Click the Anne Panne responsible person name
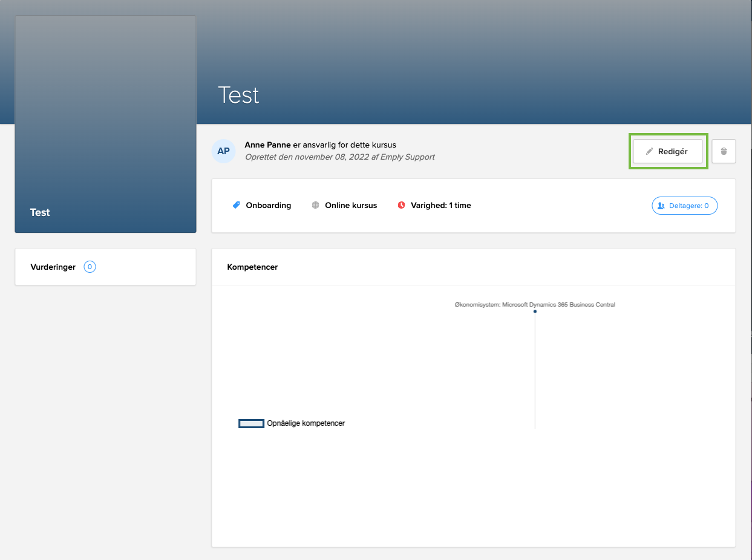Image resolution: width=752 pixels, height=560 pixels. tap(268, 145)
